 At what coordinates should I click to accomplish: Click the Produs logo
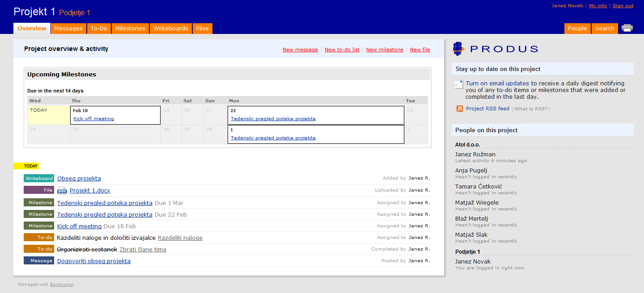[496, 49]
